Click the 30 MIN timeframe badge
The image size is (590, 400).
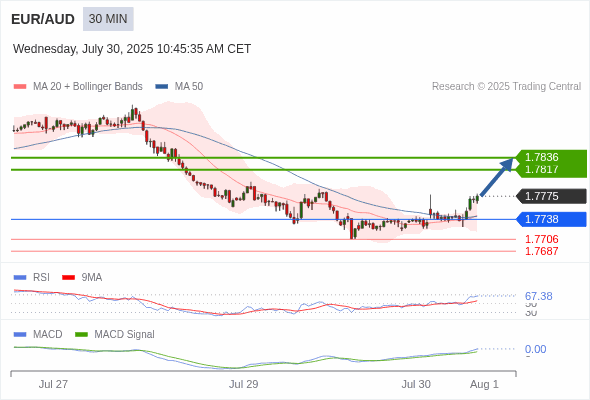tap(108, 19)
